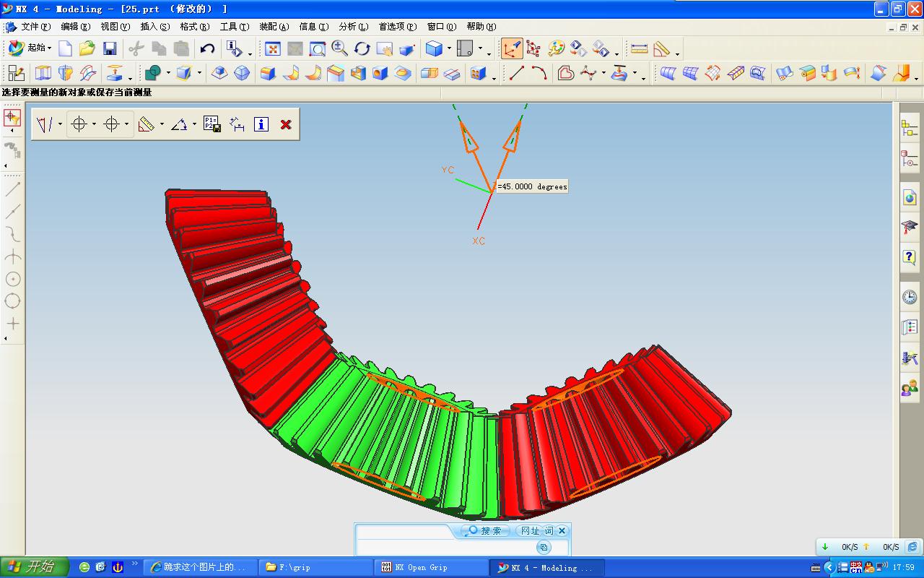Click the Measure Distance ruler icon
The height and width of the screenshot is (578, 924).
640,48
